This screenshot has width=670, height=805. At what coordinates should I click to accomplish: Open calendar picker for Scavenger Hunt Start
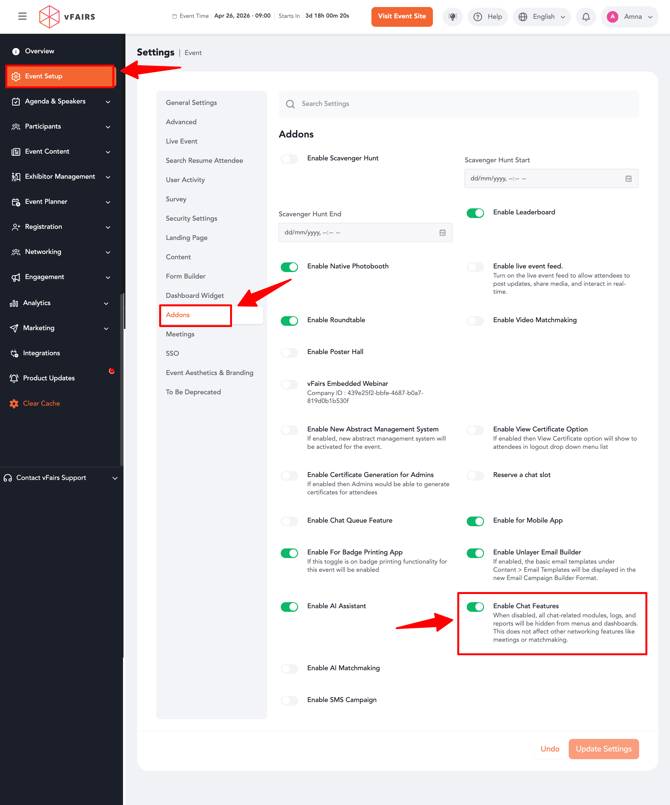coord(628,179)
